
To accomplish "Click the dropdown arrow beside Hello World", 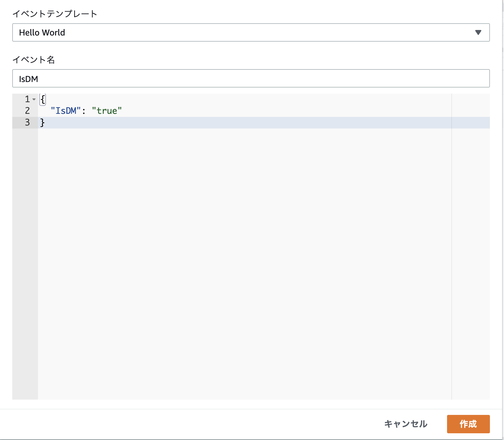I will click(x=479, y=32).
